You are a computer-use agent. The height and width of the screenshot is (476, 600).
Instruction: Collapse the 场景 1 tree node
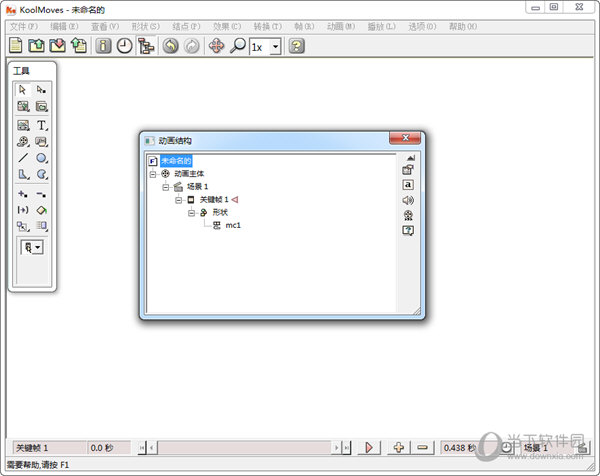coord(166,187)
